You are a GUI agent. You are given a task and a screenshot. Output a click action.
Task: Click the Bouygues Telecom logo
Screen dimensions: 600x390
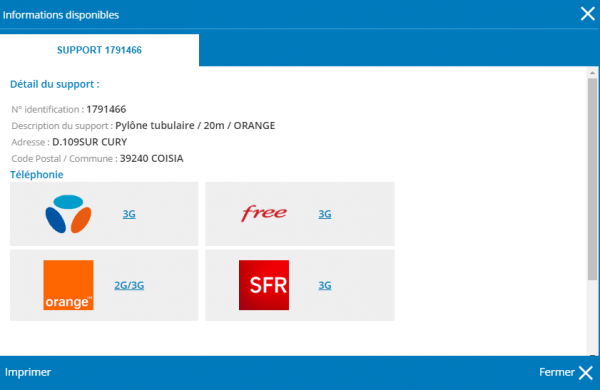(x=68, y=214)
